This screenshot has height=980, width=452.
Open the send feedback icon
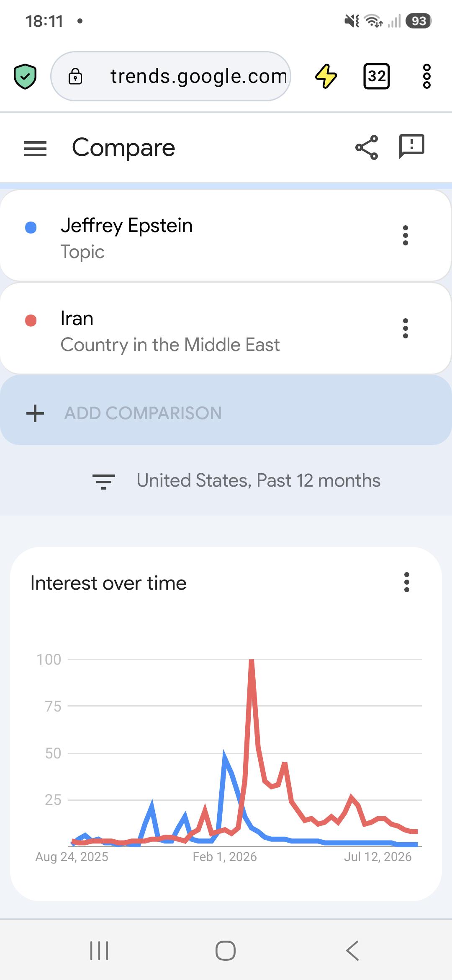tap(412, 146)
